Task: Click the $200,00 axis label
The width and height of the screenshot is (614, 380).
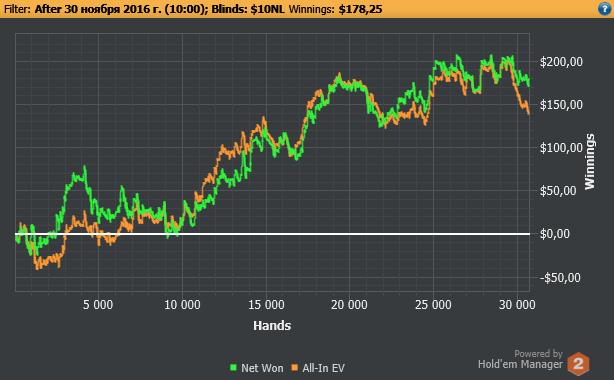Action: 561,62
